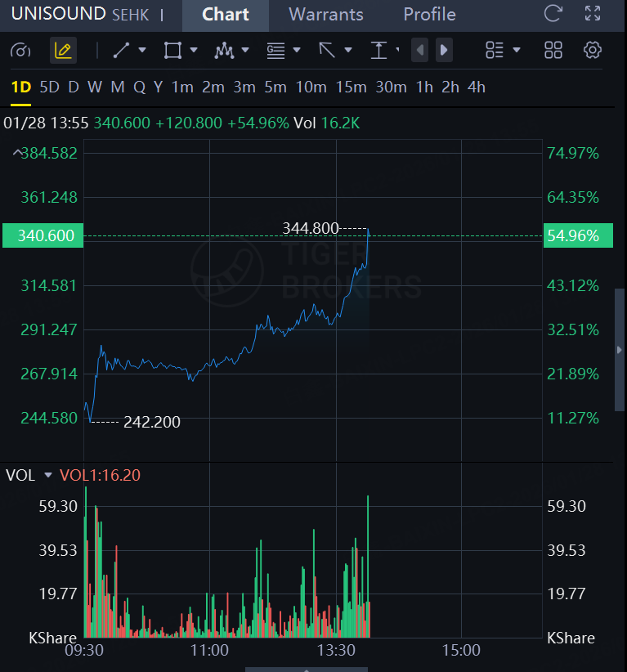Switch to the Warrants tab

tap(326, 15)
